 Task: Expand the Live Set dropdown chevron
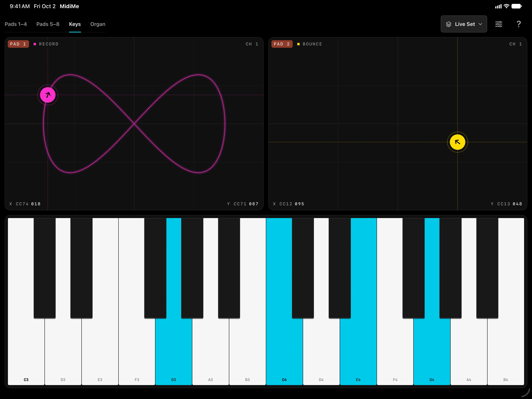480,24
